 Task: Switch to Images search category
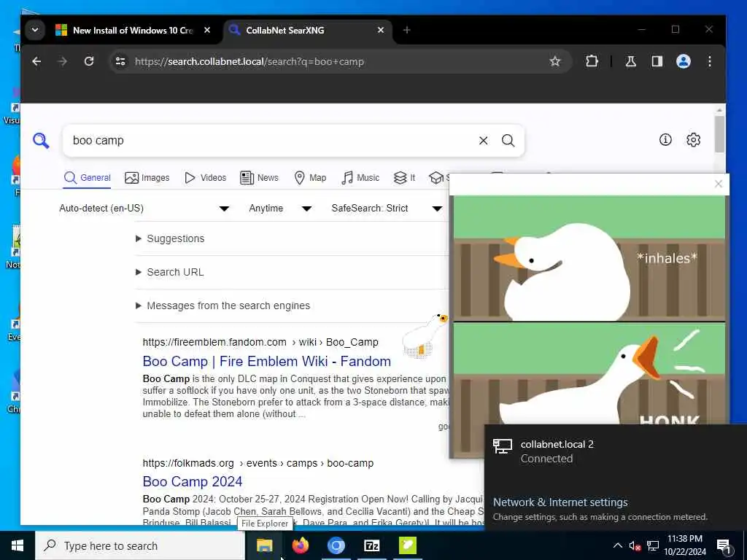(x=147, y=178)
